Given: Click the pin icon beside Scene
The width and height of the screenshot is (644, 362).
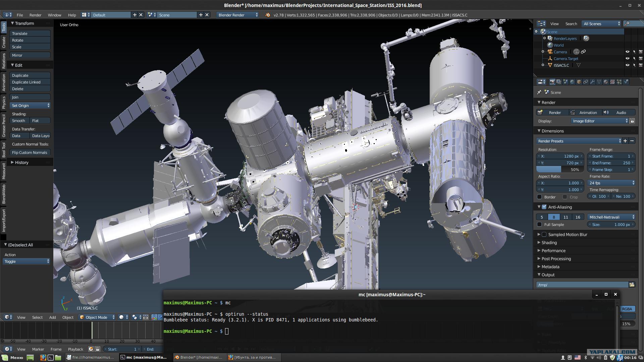Looking at the screenshot, I should tap(539, 92).
